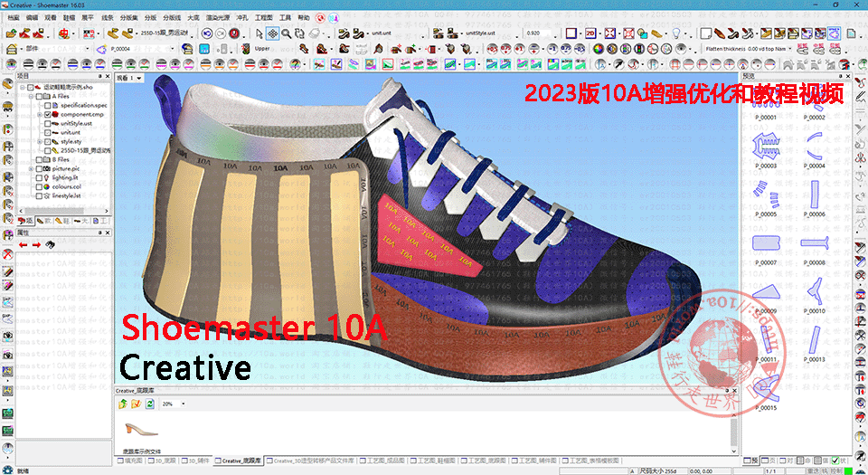The image size is (868, 475).
Task: Expand the component.cmp tree node
Action: pyautogui.click(x=40, y=115)
